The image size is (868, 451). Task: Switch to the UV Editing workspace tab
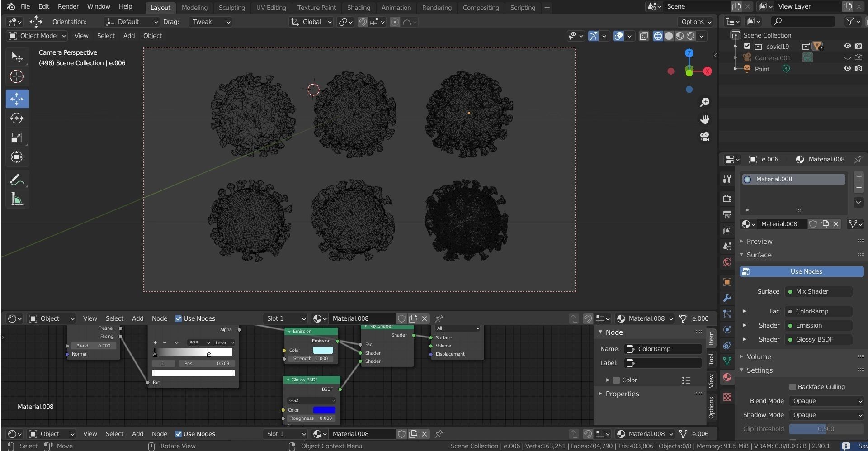coord(271,8)
